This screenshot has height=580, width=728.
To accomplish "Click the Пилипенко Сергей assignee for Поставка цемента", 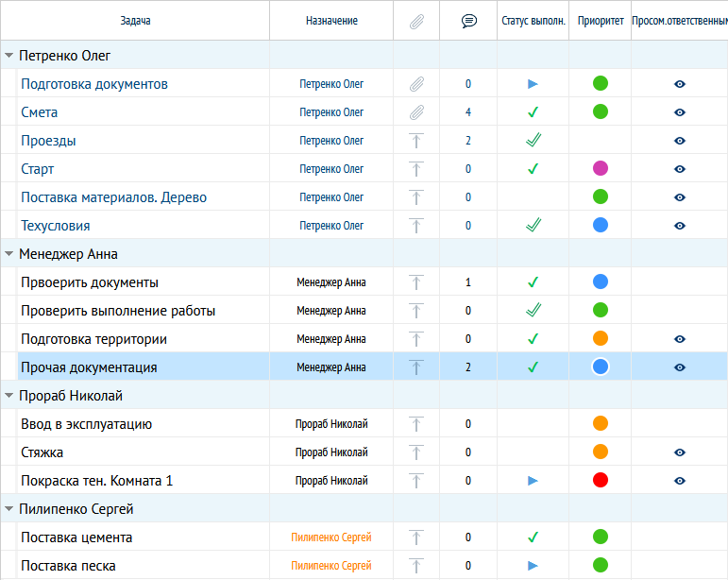I will (331, 537).
